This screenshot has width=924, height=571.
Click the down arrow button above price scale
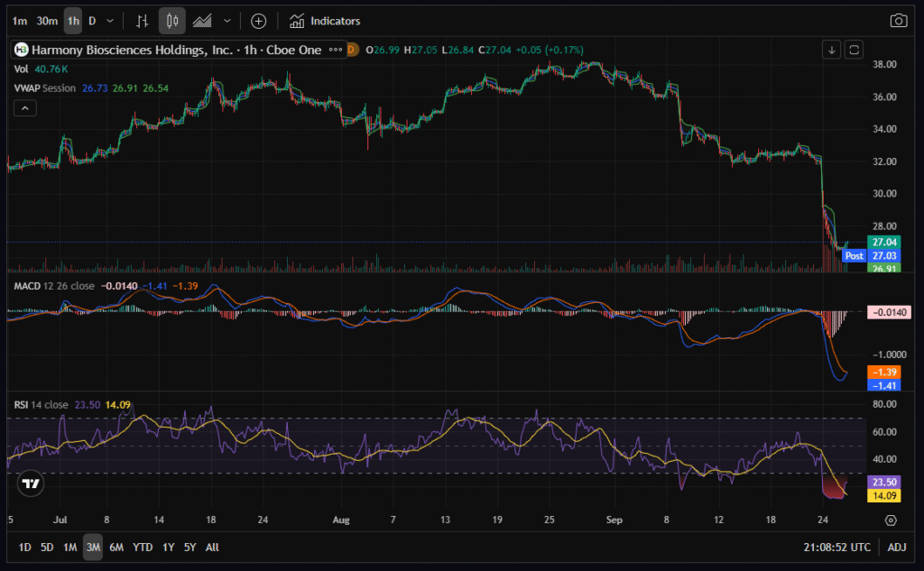coord(832,50)
